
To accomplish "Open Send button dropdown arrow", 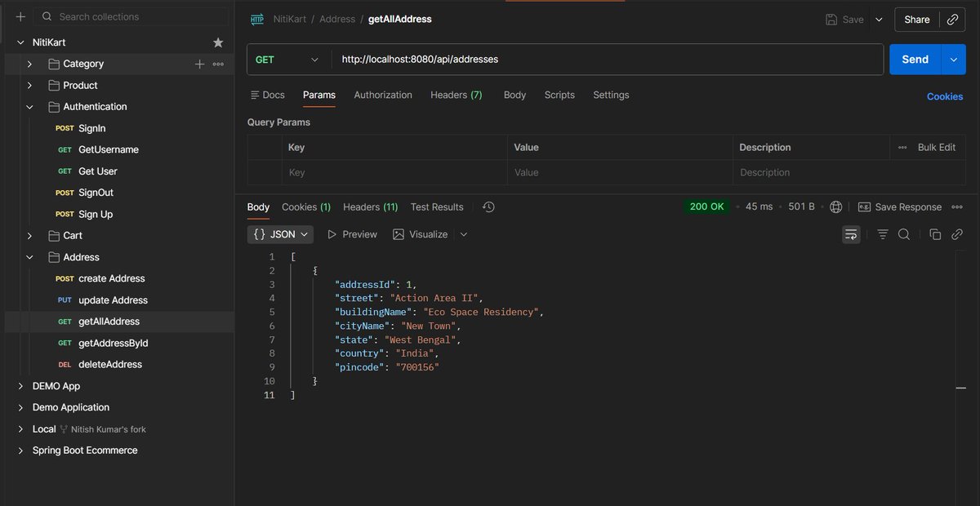I will 953,60.
